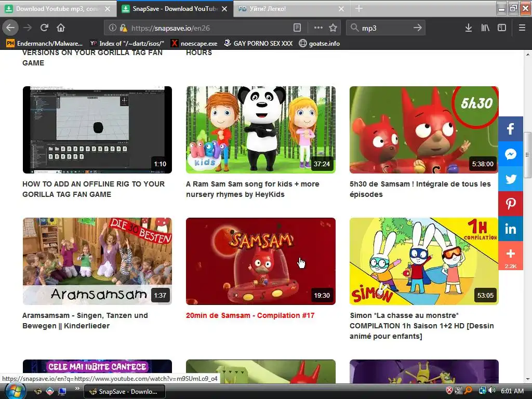Image resolution: width=532 pixels, height=399 pixels.
Task: Toggle the sidebar icon
Action: point(502,28)
